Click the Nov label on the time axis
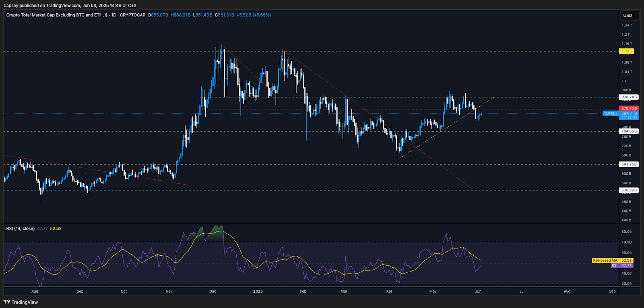 [x=169, y=291]
